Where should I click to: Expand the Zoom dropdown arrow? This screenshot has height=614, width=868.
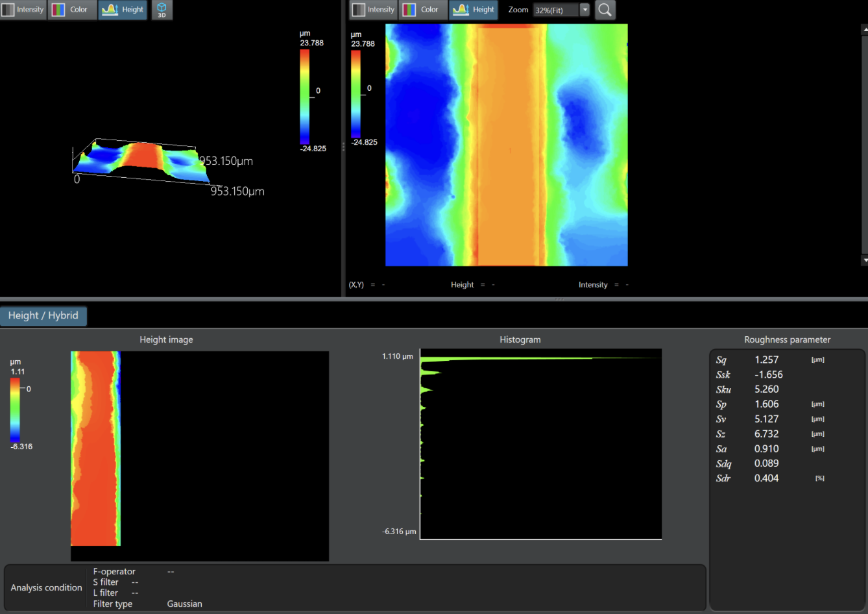[585, 10]
